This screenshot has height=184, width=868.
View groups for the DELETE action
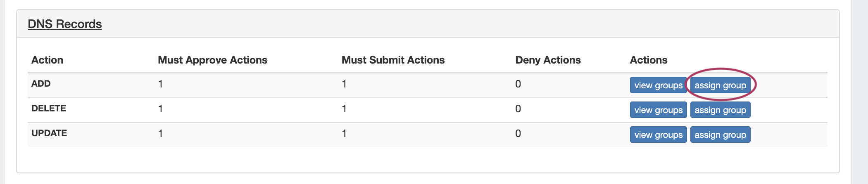[x=658, y=110]
